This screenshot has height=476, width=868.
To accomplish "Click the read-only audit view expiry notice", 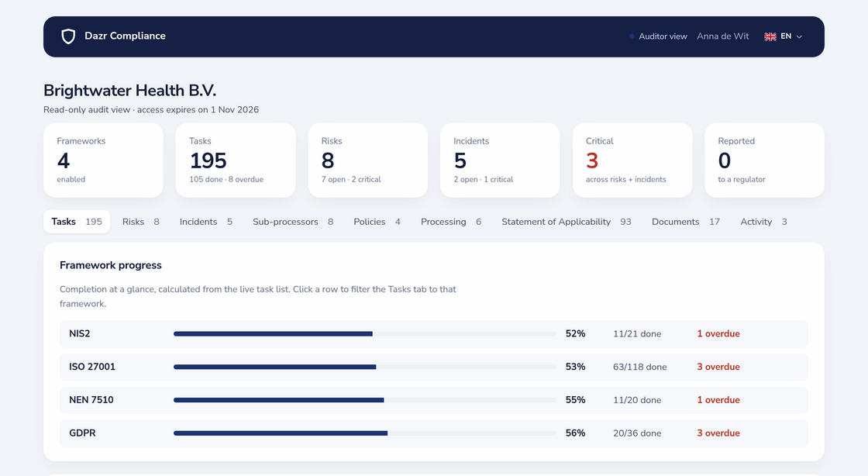I will click(x=151, y=109).
